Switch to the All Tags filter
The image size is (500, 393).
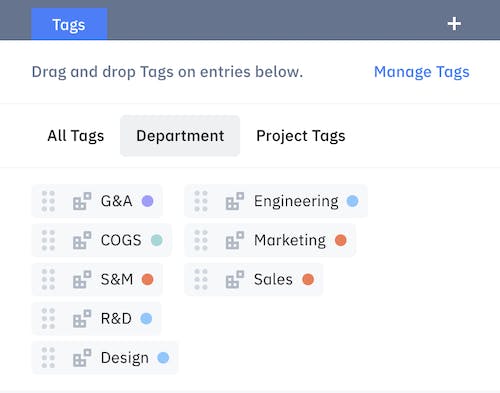point(76,136)
